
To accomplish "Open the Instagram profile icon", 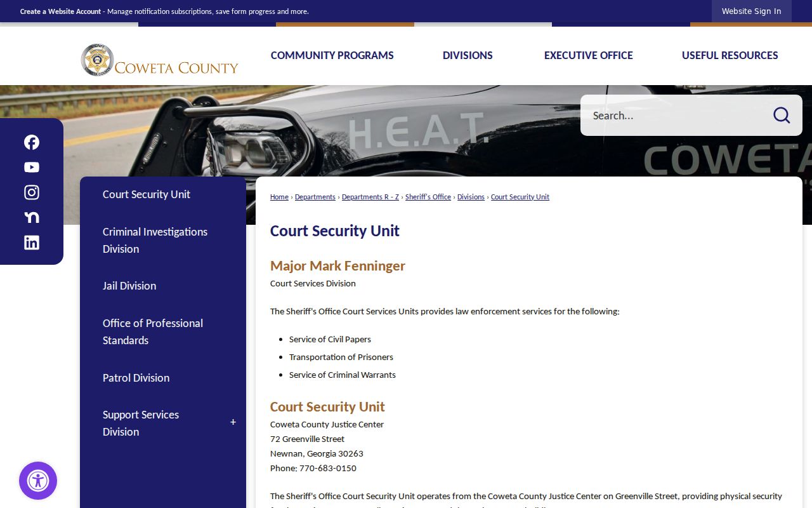I will point(32,192).
